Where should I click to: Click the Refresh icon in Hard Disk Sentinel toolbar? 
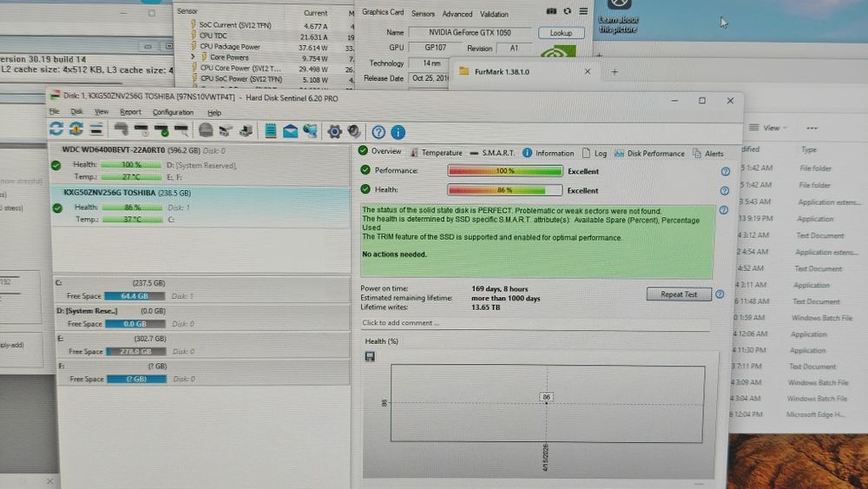click(x=56, y=129)
